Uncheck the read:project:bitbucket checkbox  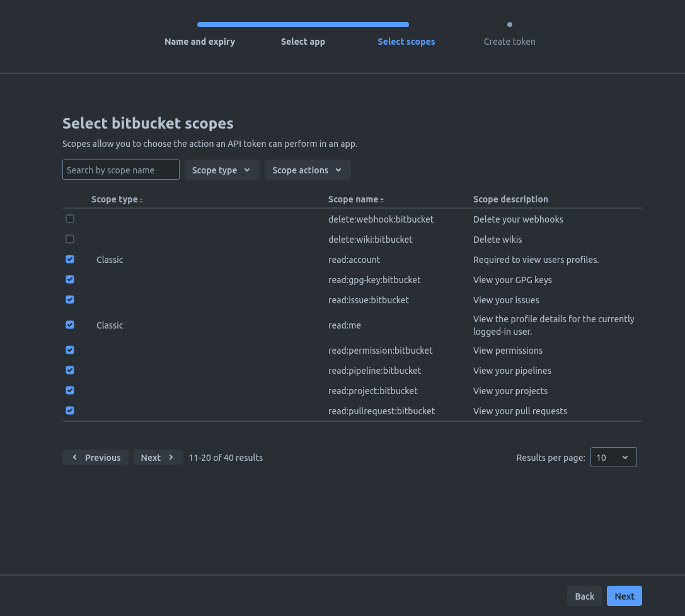pyautogui.click(x=70, y=390)
